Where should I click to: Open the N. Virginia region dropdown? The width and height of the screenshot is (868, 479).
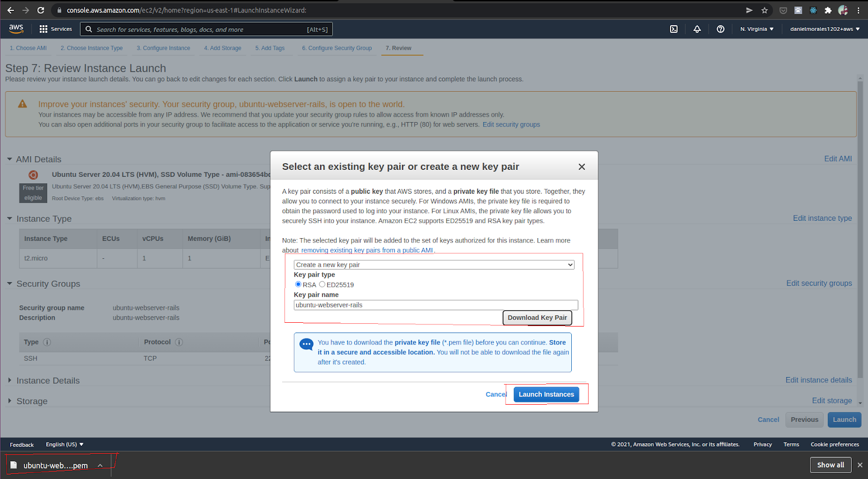(757, 29)
